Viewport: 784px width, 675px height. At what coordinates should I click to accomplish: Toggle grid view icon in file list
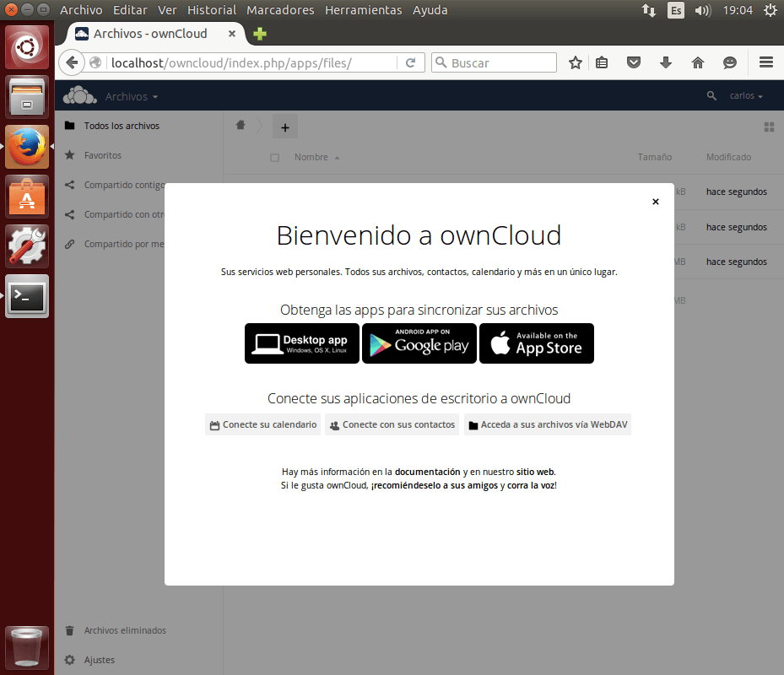(x=769, y=127)
